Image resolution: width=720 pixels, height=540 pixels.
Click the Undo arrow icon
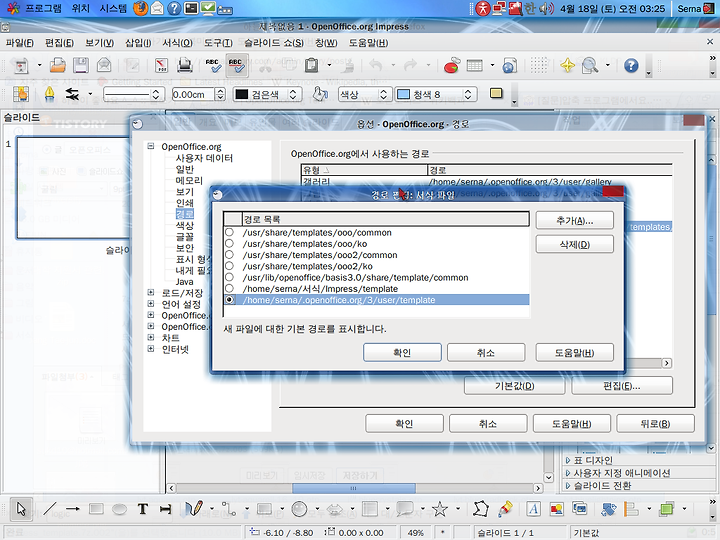[376, 66]
